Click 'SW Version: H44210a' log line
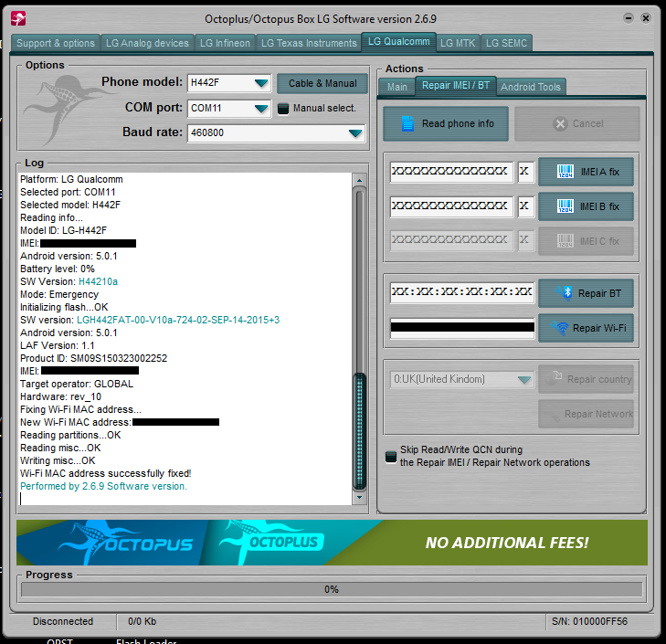 click(69, 281)
